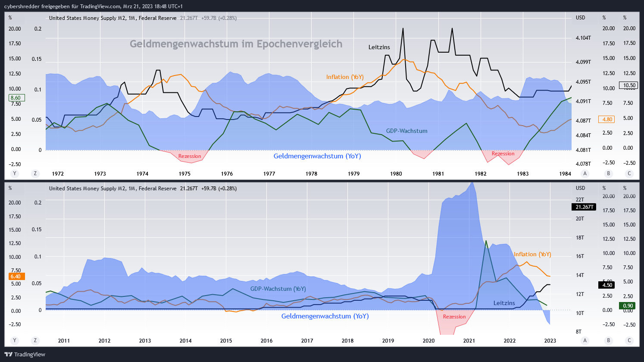Select the A scale badge in the 1972–1984 chart
The width and height of the screenshot is (644, 362).
(x=585, y=173)
